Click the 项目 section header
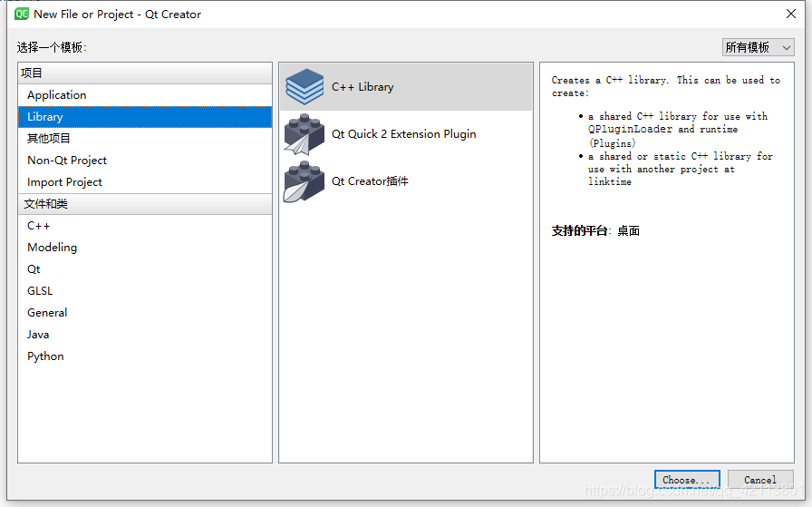The image size is (812, 507). coord(145,73)
